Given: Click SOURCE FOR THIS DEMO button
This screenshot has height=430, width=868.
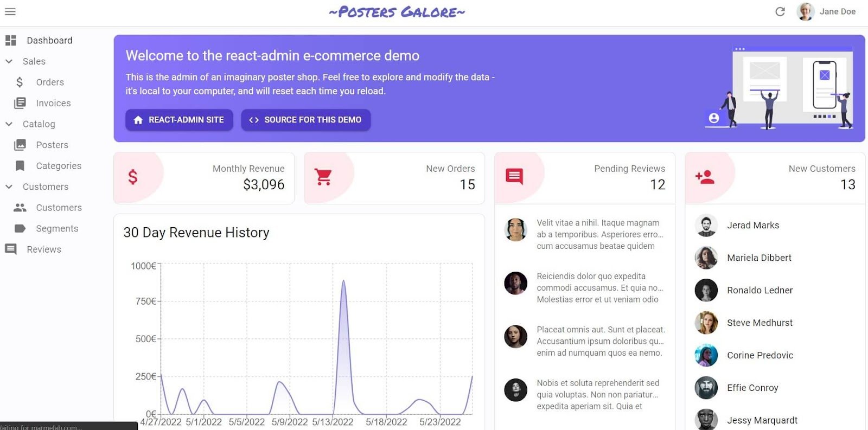Looking at the screenshot, I should pos(306,120).
